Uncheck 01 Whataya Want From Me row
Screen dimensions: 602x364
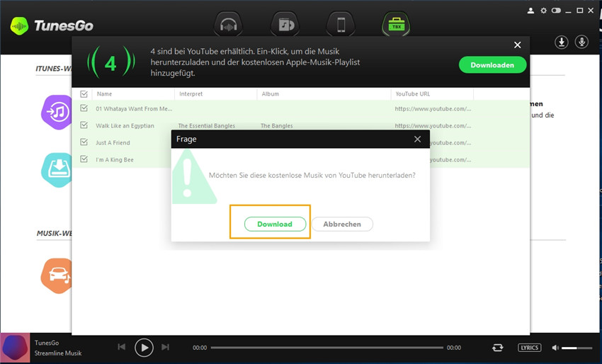[x=84, y=108]
